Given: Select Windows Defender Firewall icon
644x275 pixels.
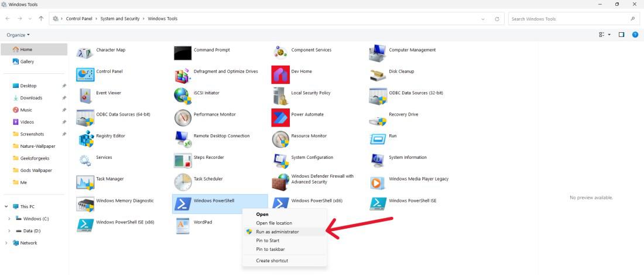Looking at the screenshot, I should [280, 182].
